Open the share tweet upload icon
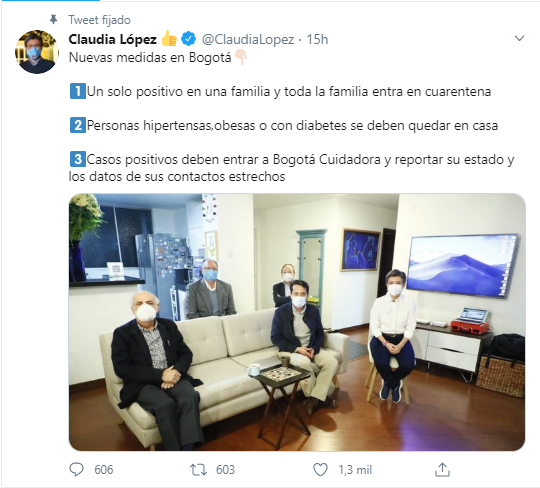Screen dimensions: 540x488 click(x=443, y=469)
